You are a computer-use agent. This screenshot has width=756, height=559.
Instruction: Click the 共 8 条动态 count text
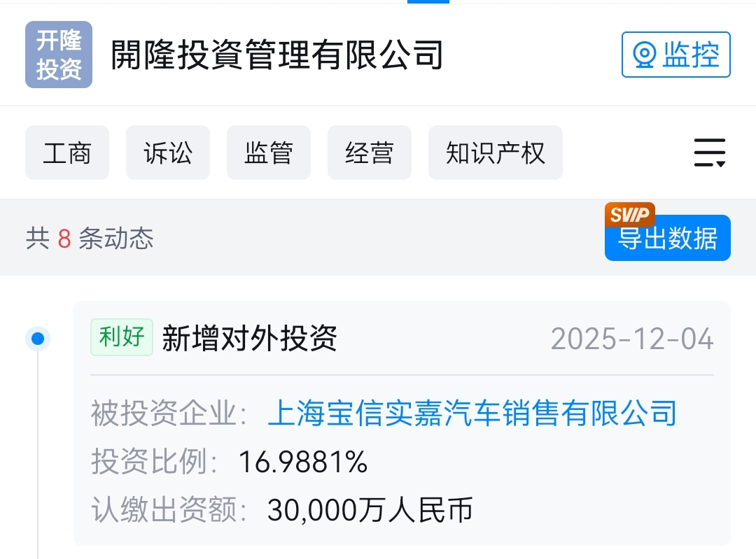(x=90, y=239)
